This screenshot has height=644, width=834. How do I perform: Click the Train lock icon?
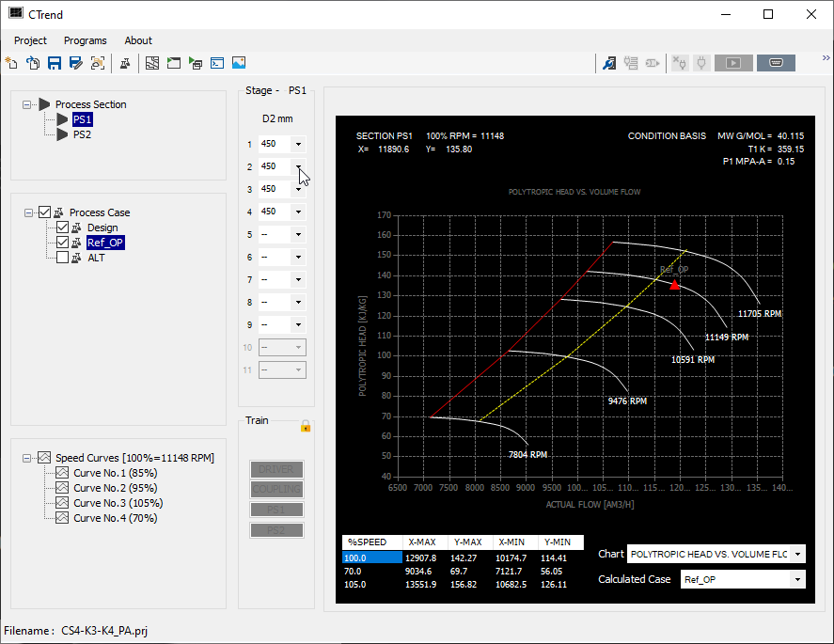306,426
